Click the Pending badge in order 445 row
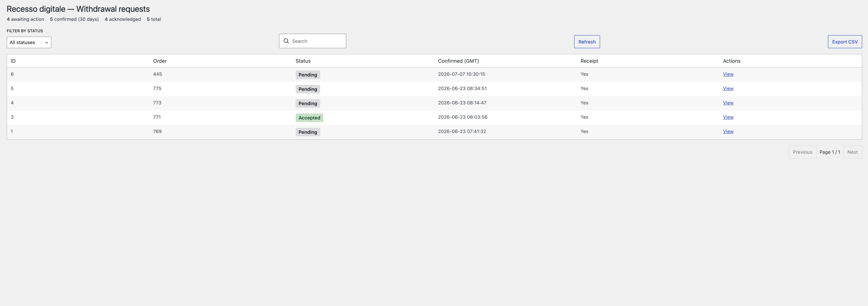 click(x=308, y=75)
